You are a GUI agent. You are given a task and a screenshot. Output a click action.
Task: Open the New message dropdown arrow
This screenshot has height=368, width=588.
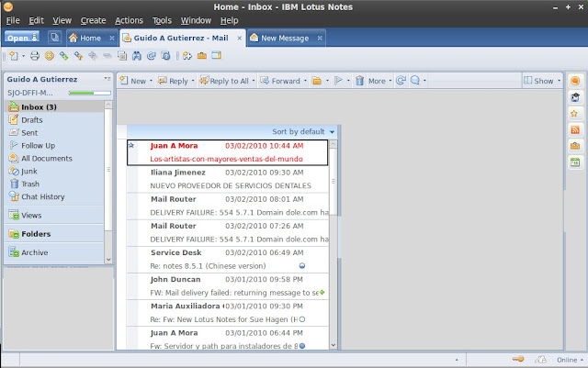(151, 81)
